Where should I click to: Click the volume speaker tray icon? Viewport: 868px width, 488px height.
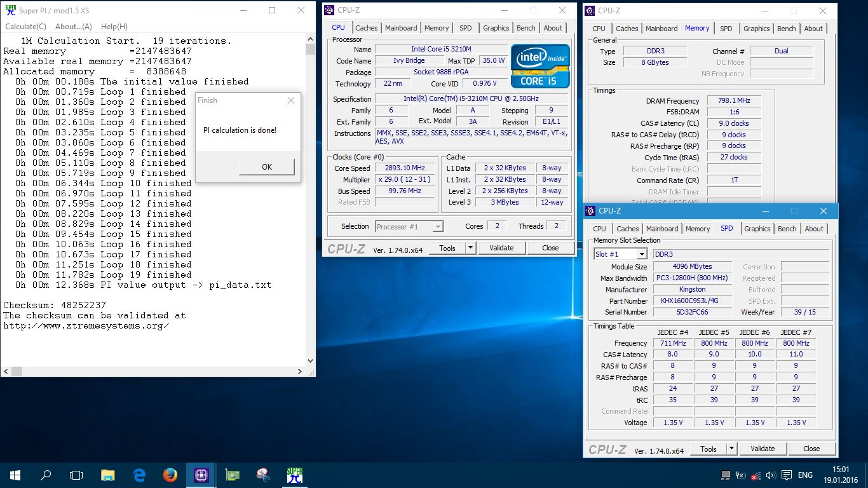point(770,475)
